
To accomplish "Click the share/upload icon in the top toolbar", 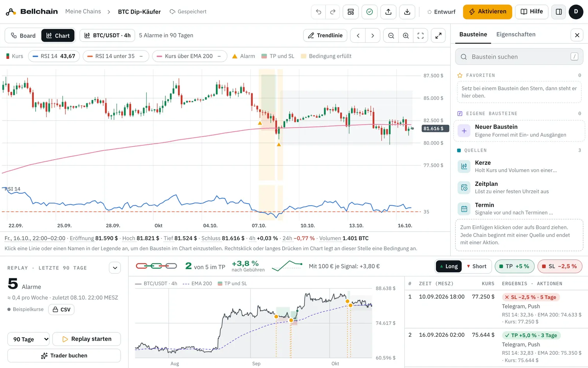I will pyautogui.click(x=388, y=12).
